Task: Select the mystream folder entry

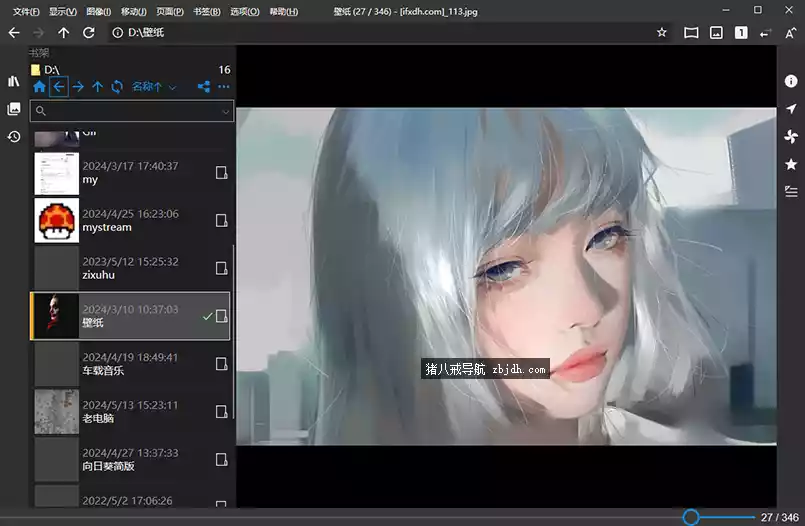Action: pos(130,221)
